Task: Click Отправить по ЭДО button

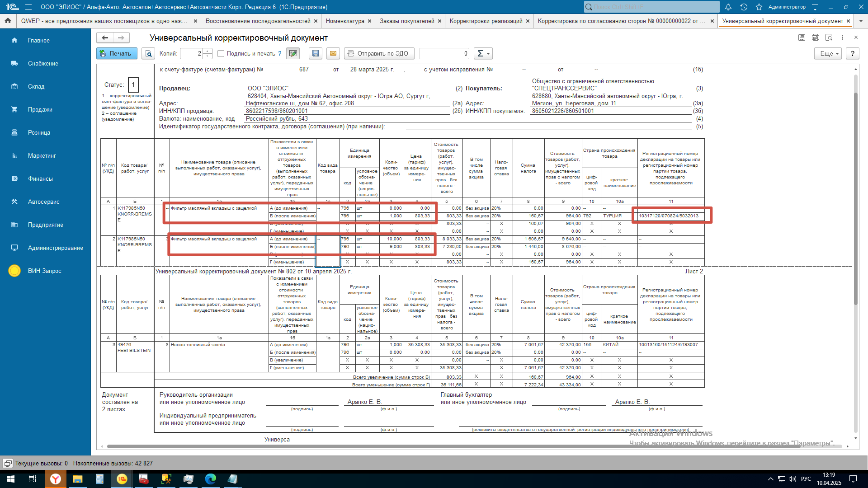Action: [378, 53]
